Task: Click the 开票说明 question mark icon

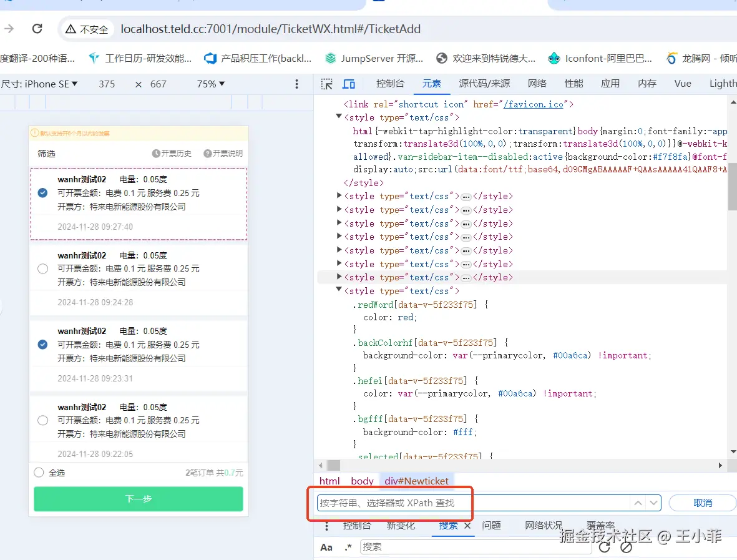Action: (207, 154)
